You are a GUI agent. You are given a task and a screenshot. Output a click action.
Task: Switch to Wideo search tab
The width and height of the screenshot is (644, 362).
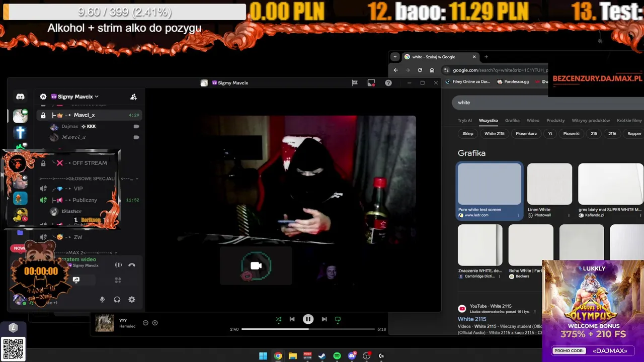click(533, 121)
